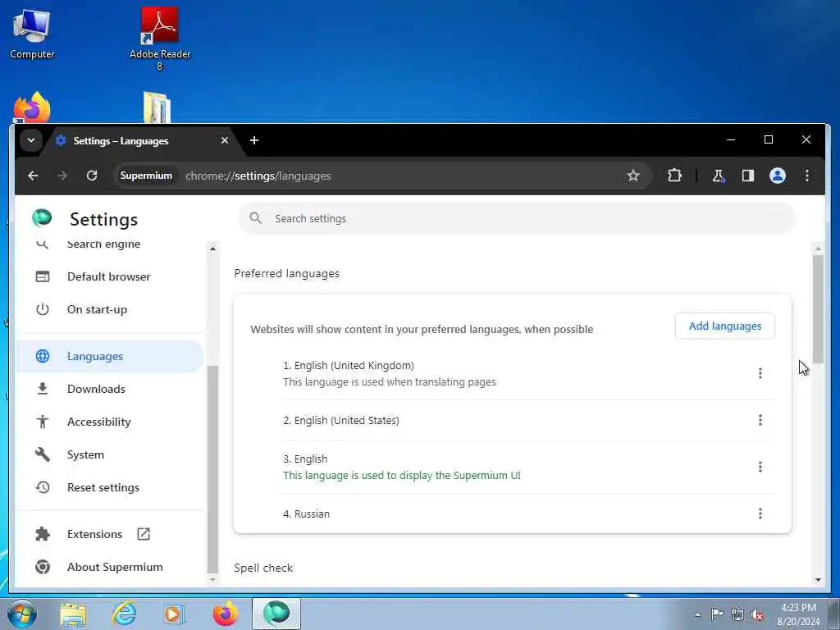Toggle the side panel icon
The height and width of the screenshot is (630, 840).
pos(748,176)
